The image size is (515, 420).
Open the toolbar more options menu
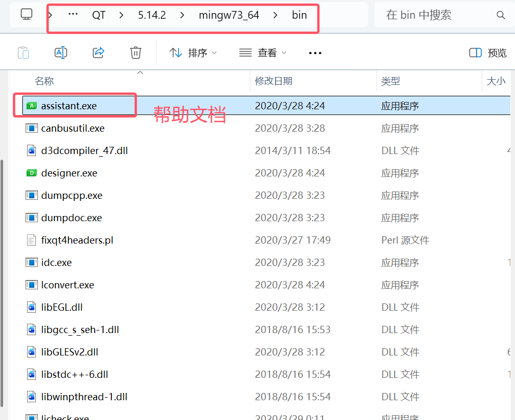click(315, 53)
